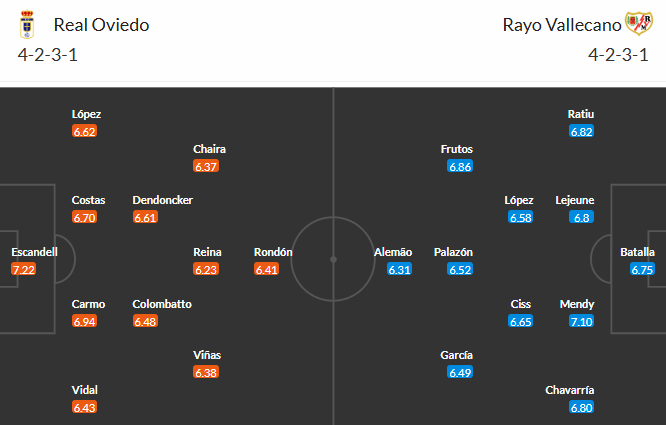
Task: Open player Chaira's profile
Action: pos(210,149)
